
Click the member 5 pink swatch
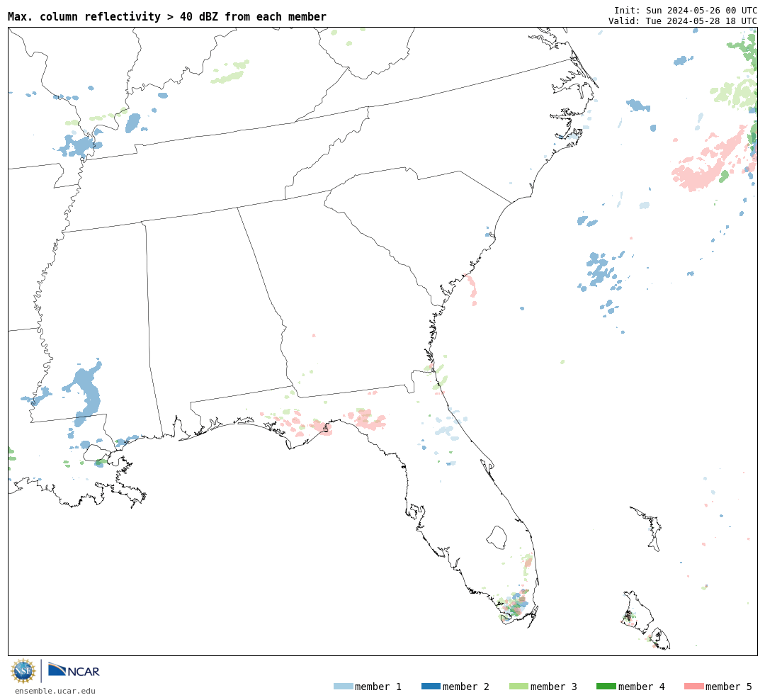point(693,687)
